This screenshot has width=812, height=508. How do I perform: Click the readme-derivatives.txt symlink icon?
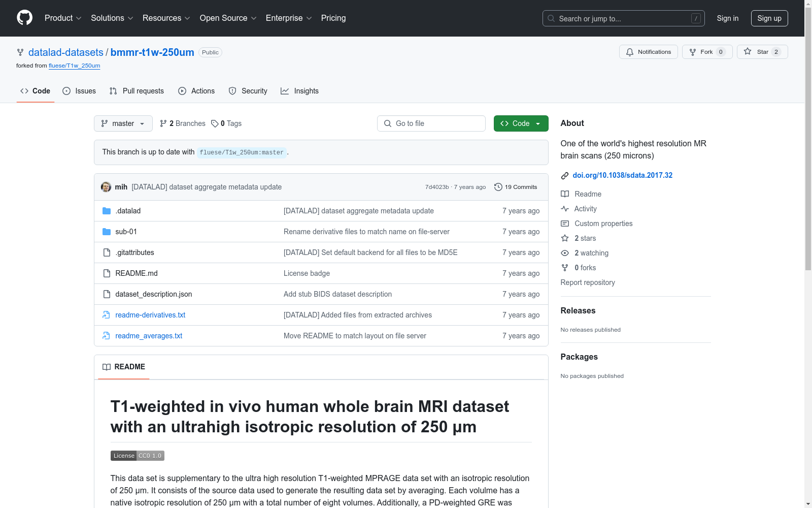click(107, 315)
